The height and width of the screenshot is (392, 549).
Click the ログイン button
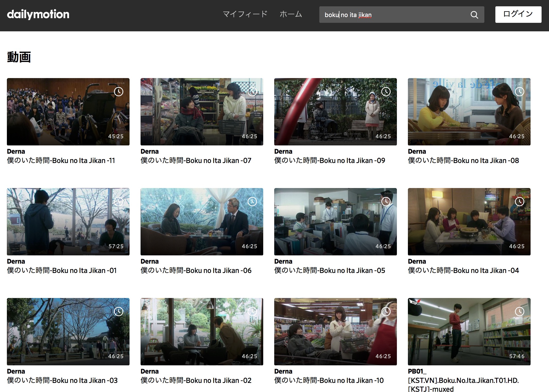[x=518, y=15]
